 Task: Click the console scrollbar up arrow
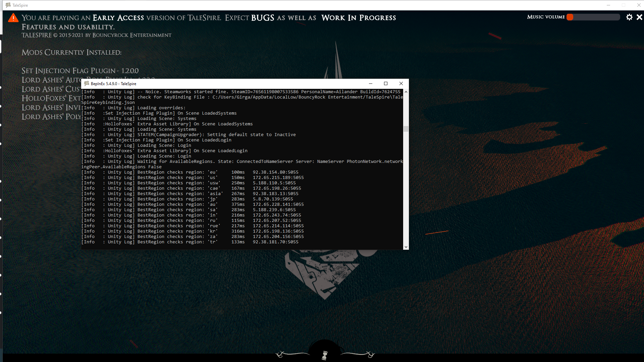[406, 92]
